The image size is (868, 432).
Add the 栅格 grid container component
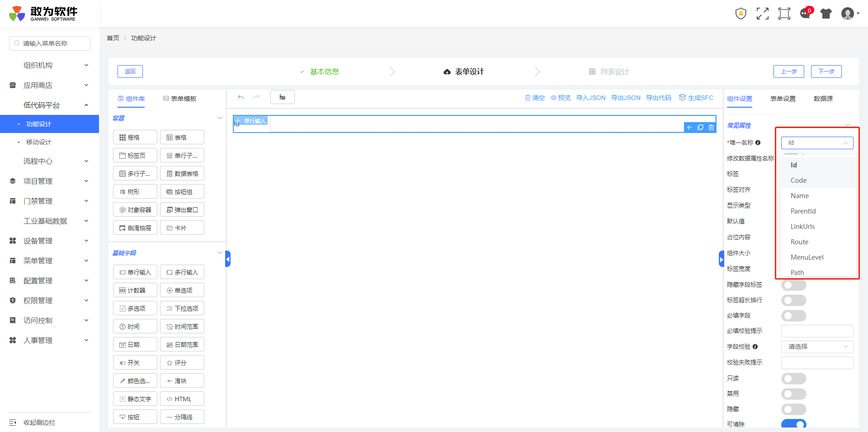135,137
